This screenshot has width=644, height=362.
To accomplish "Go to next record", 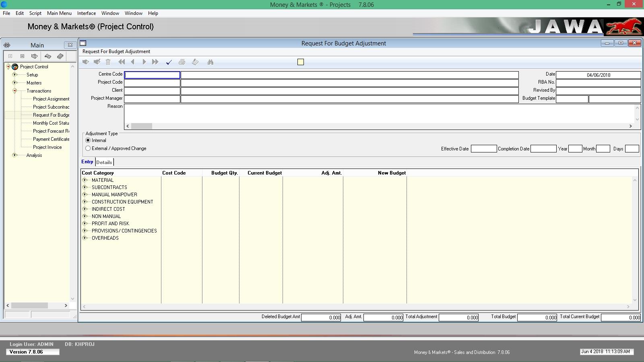I will point(144,62).
